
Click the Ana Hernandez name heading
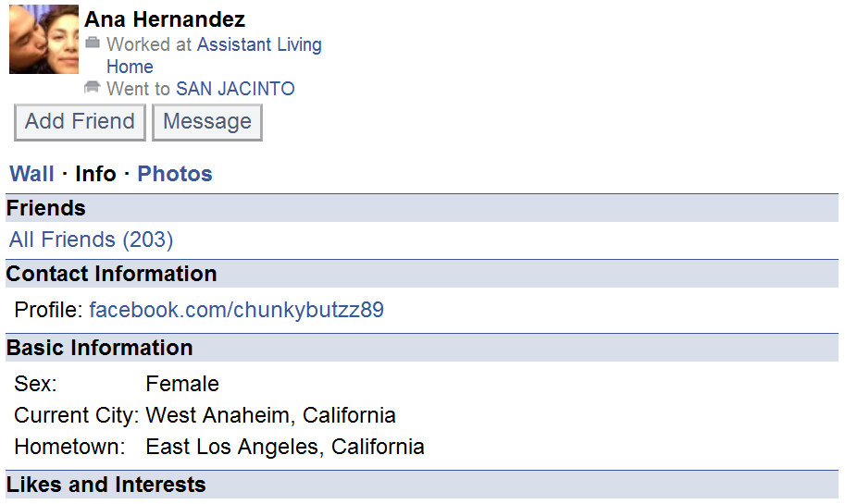tap(165, 19)
